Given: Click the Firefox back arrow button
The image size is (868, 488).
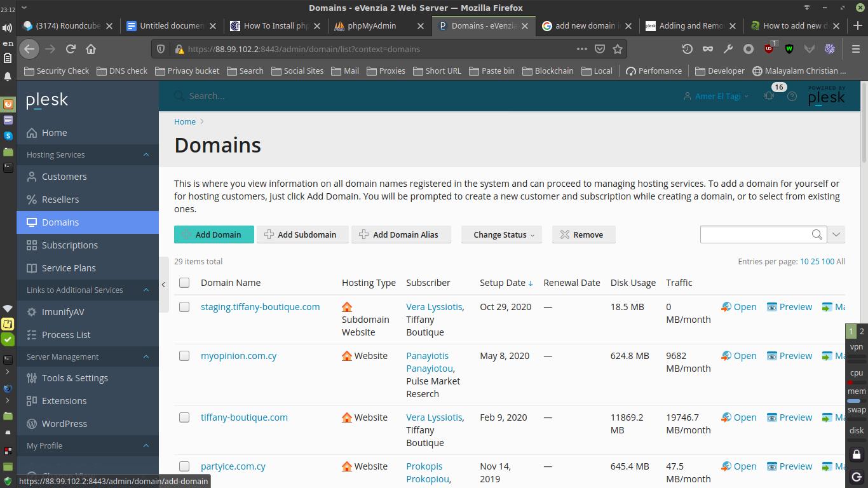Looking at the screenshot, I should [29, 49].
